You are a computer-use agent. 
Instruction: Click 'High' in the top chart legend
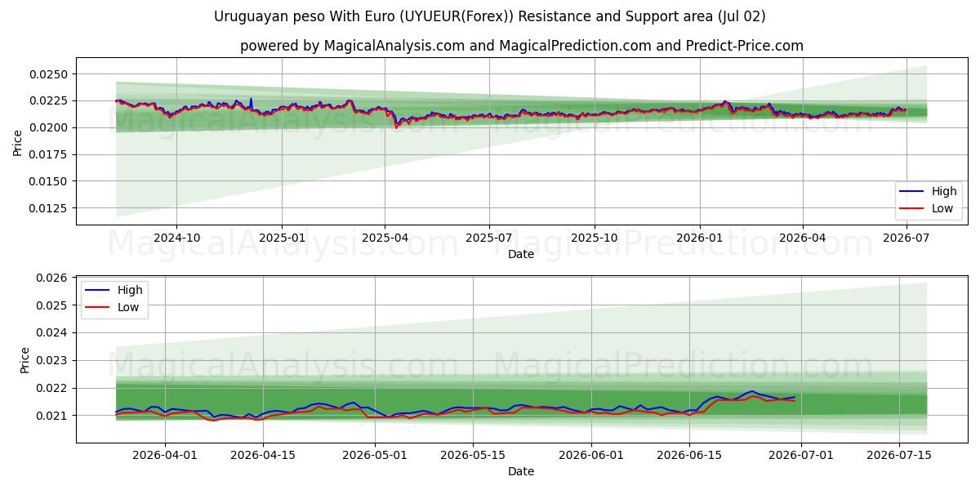944,191
